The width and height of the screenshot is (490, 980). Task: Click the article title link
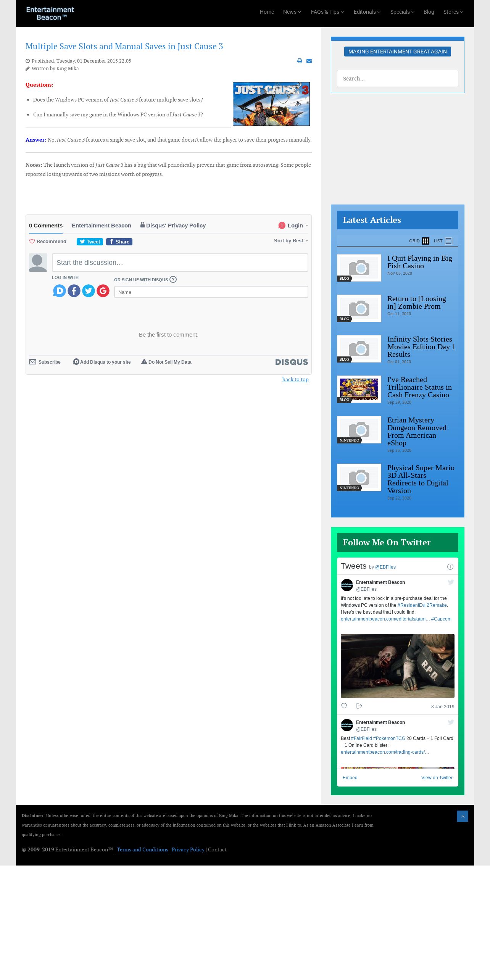(124, 46)
